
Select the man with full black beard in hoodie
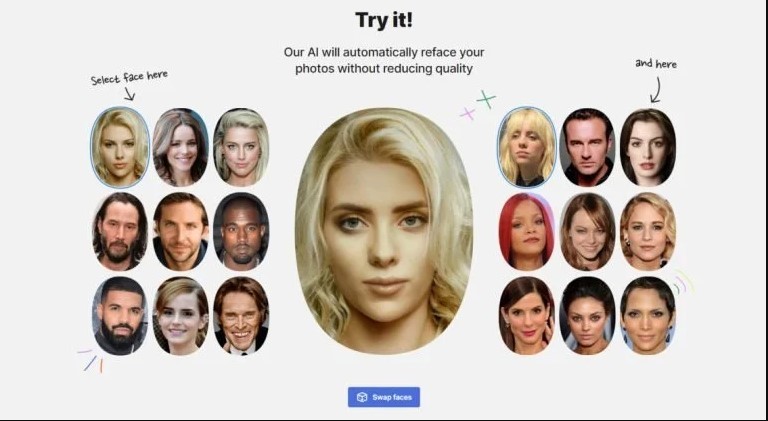pyautogui.click(x=120, y=316)
